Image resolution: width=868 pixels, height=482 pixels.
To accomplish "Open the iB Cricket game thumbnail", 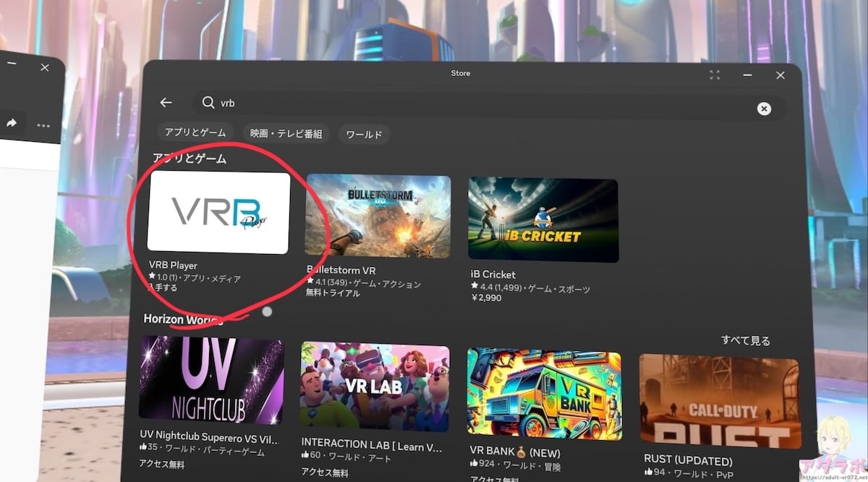I will pyautogui.click(x=542, y=220).
